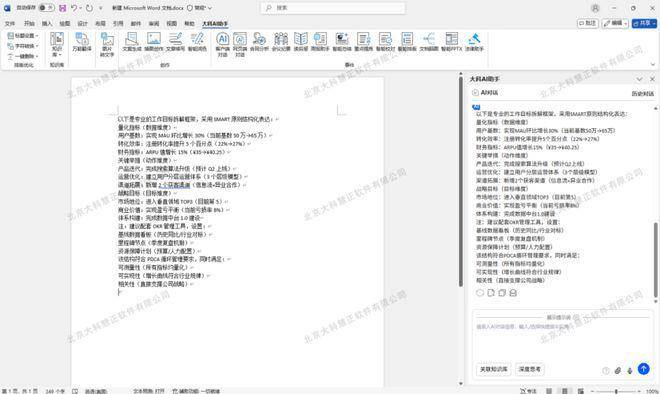The image size is (660, 394).
Task: Click the AI chat prompt input field
Action: pyautogui.click(x=562, y=341)
